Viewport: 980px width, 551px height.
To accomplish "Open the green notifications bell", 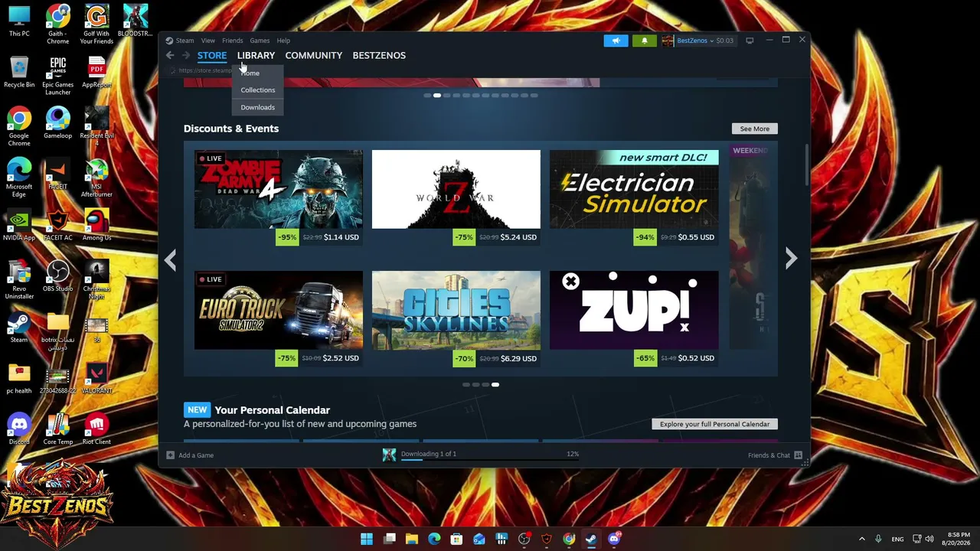I will 644,41.
